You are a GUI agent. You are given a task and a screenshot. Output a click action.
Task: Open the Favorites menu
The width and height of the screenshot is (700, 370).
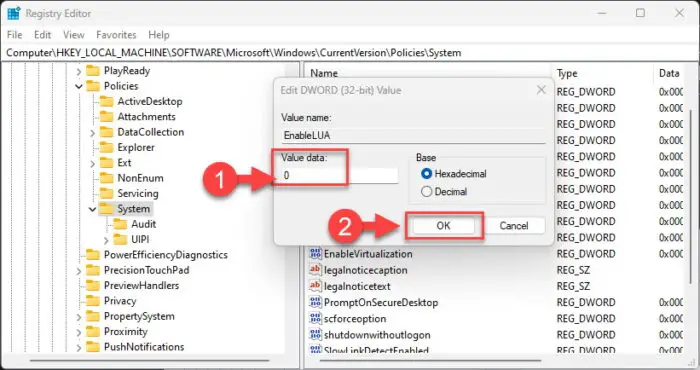[116, 35]
